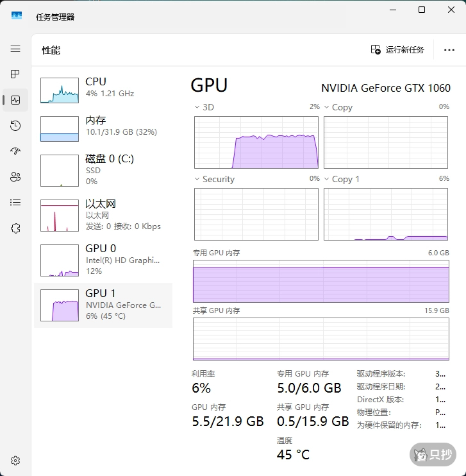
Task: Click the dedicated GPU memory graph
Action: (x=320, y=281)
